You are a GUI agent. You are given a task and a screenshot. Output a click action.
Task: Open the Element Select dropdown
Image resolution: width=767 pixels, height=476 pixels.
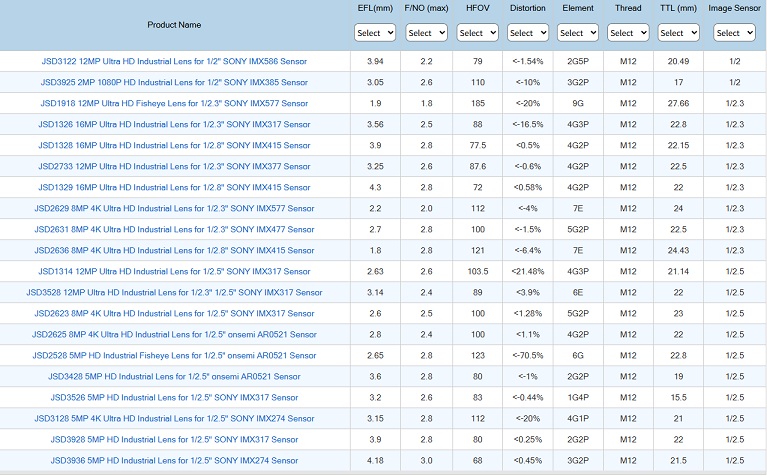(x=578, y=33)
